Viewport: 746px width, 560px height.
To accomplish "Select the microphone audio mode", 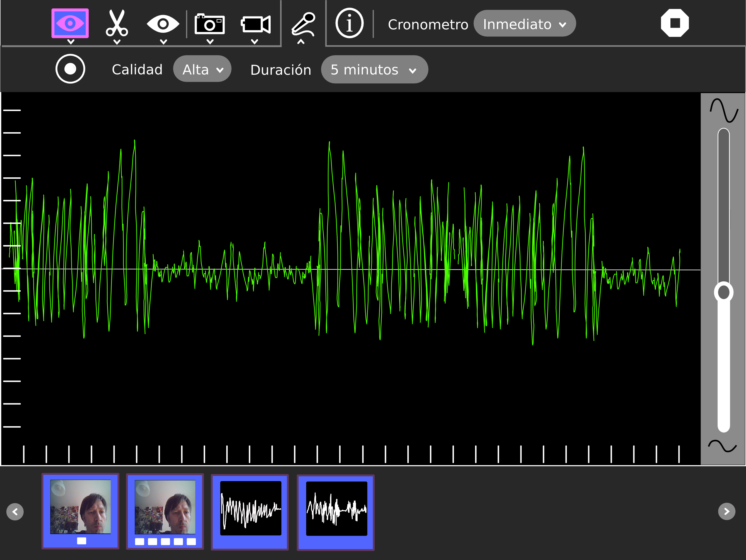I will [x=303, y=24].
